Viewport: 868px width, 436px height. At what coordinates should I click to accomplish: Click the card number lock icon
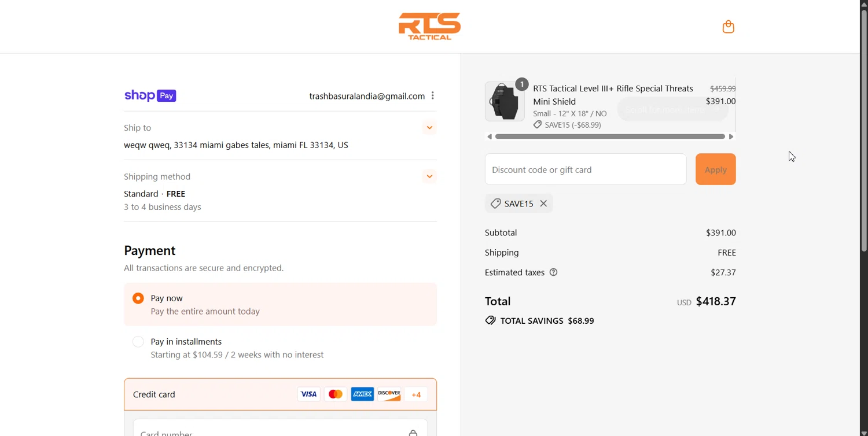413,433
